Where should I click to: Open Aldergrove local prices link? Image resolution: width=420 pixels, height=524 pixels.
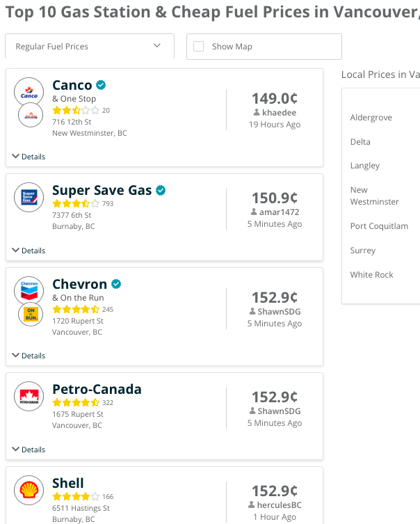click(371, 118)
